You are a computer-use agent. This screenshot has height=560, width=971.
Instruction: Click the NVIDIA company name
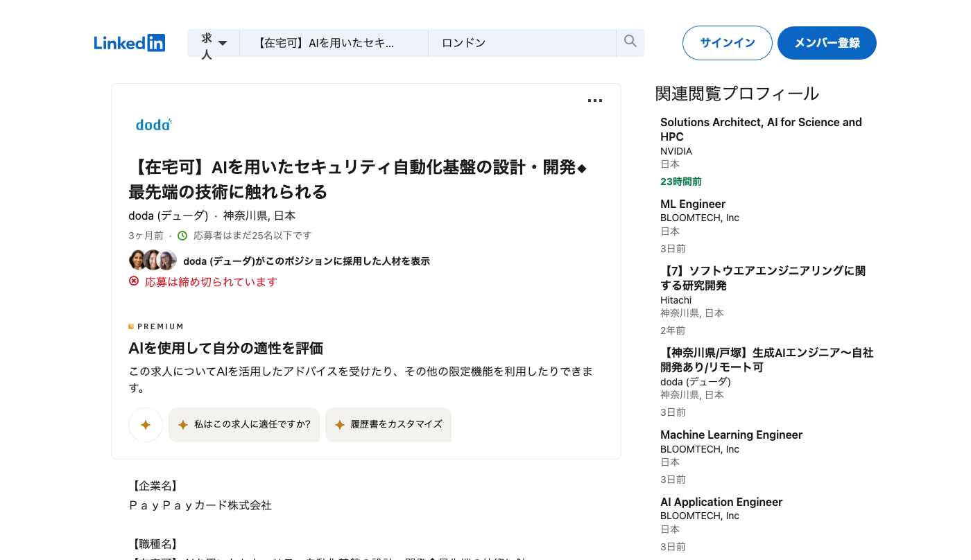tap(676, 151)
